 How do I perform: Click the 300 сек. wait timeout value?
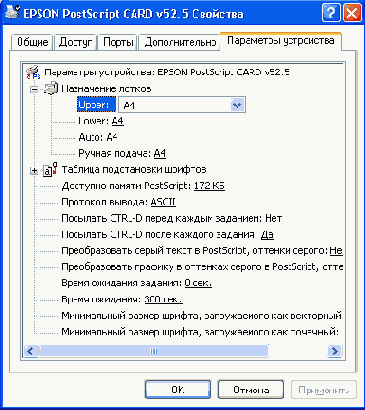pyautogui.click(x=163, y=299)
